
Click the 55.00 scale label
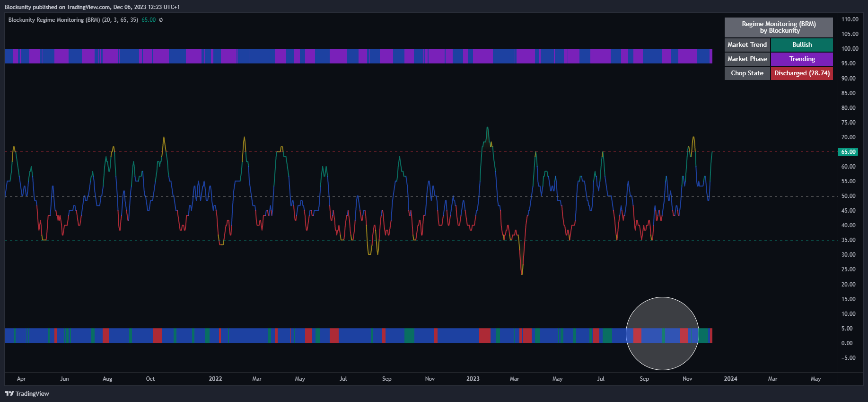point(849,181)
